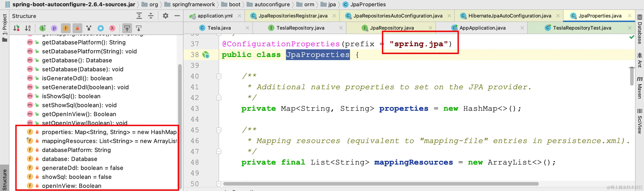Click the editor horizontal scrollbar
Screen dimensions: 644x191
[x=381, y=184]
